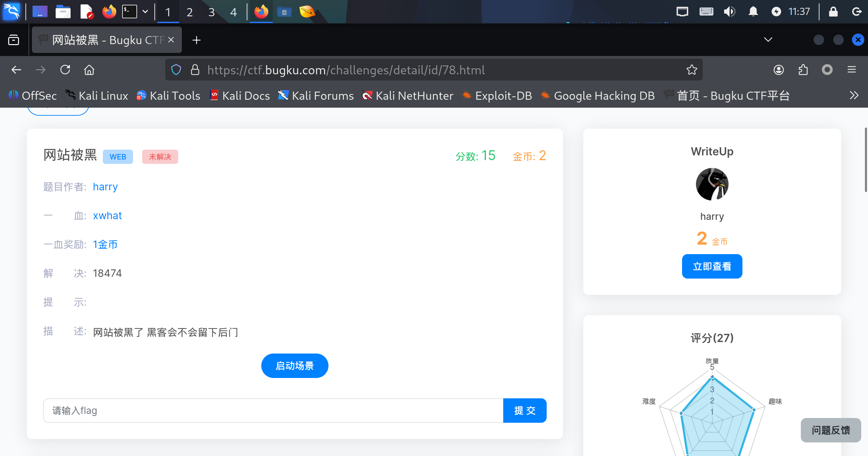This screenshot has height=456, width=868.
Task: Open the terminal launcher dropdown arrow
Action: point(145,12)
